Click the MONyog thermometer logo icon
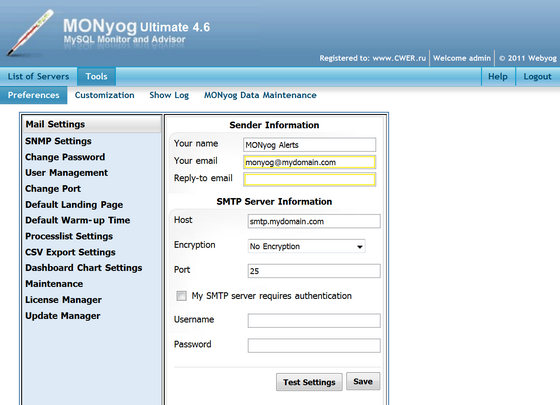The width and height of the screenshot is (560, 405). tap(30, 33)
